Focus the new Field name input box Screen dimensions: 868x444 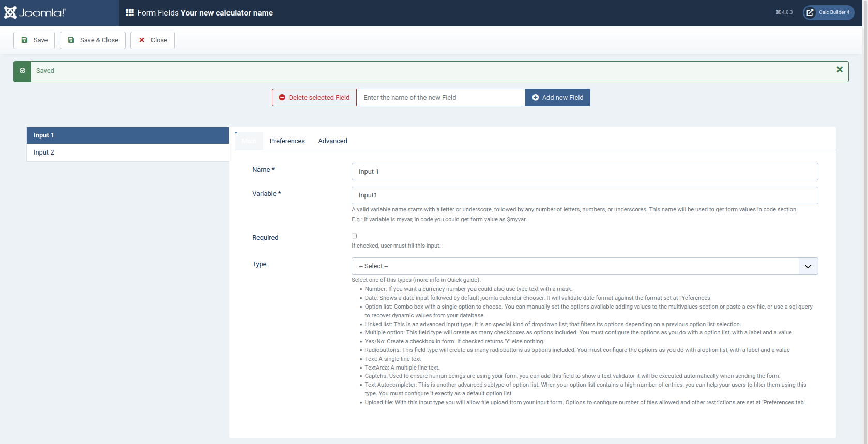(441, 98)
